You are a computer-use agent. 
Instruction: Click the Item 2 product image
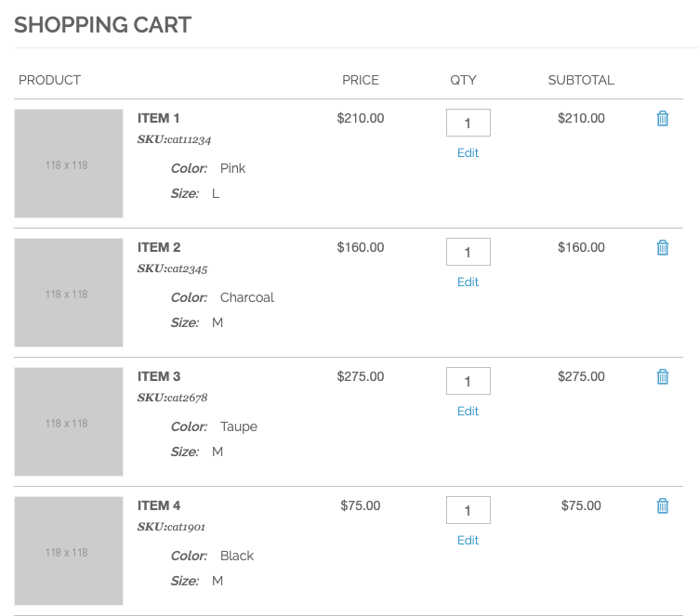tap(69, 293)
